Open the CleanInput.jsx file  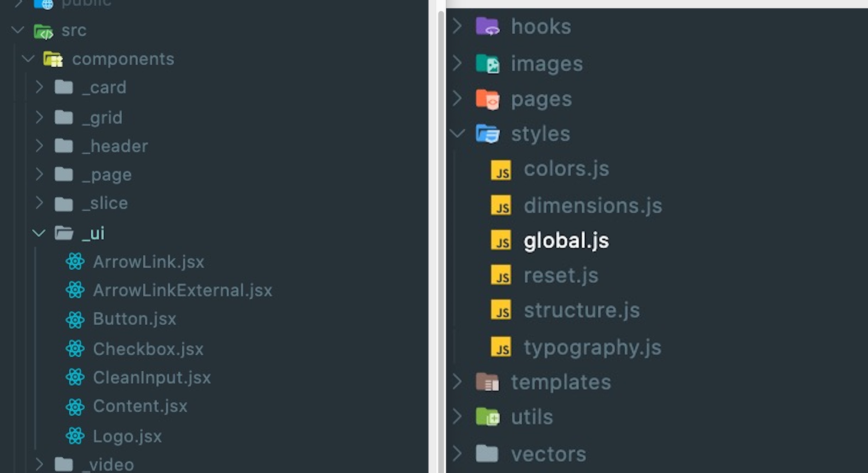click(x=152, y=377)
